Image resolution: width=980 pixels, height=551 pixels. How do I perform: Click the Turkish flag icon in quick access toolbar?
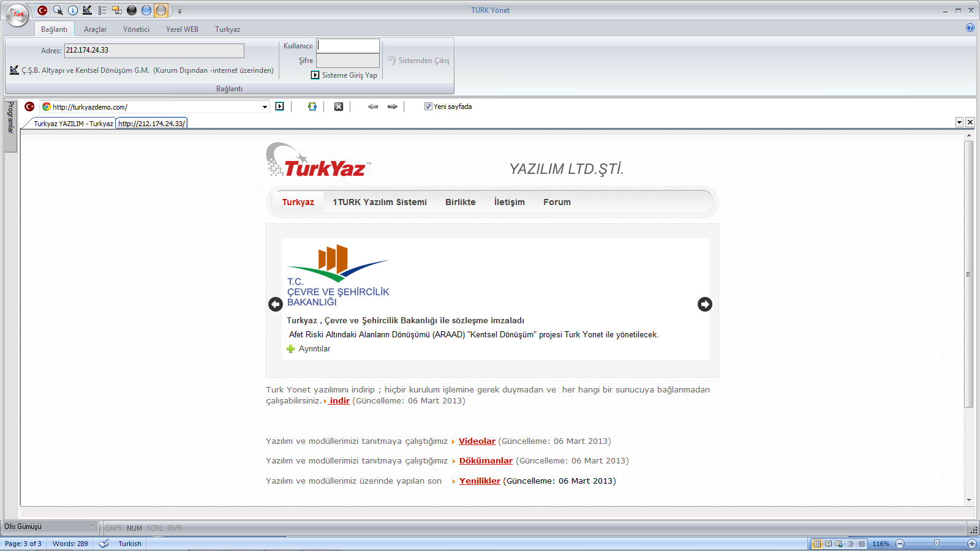click(42, 10)
